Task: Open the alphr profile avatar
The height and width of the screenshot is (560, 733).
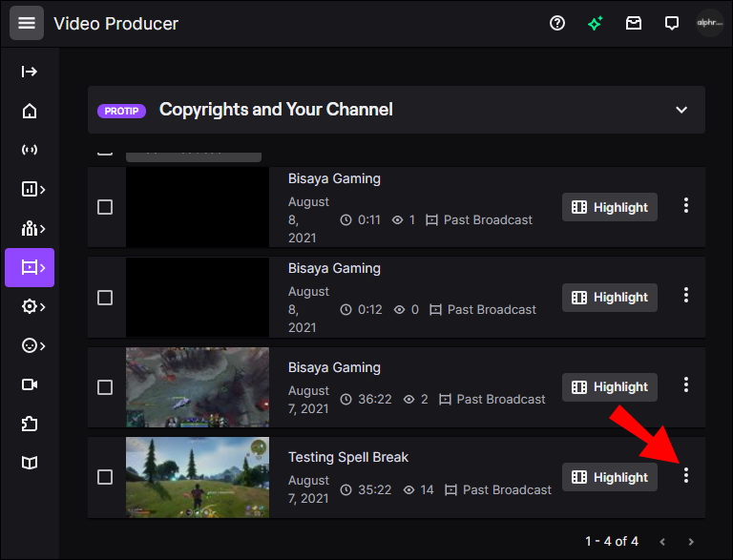Action: point(710,23)
